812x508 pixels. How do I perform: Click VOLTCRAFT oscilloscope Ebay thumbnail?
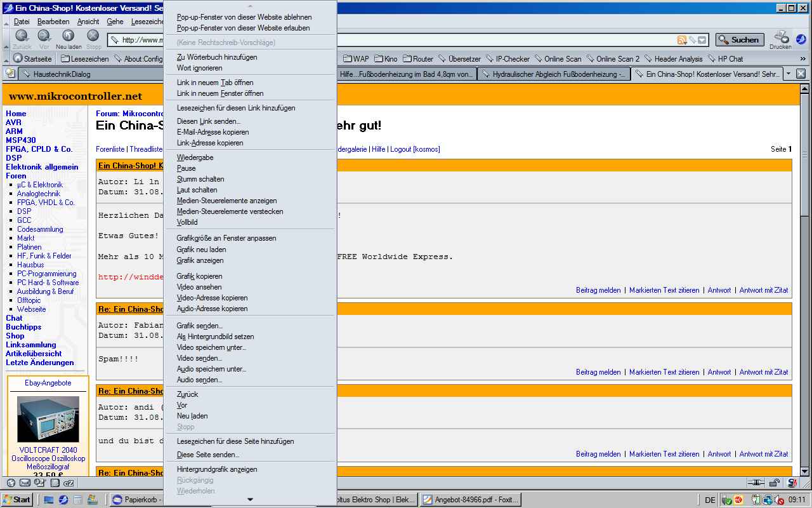[48, 419]
